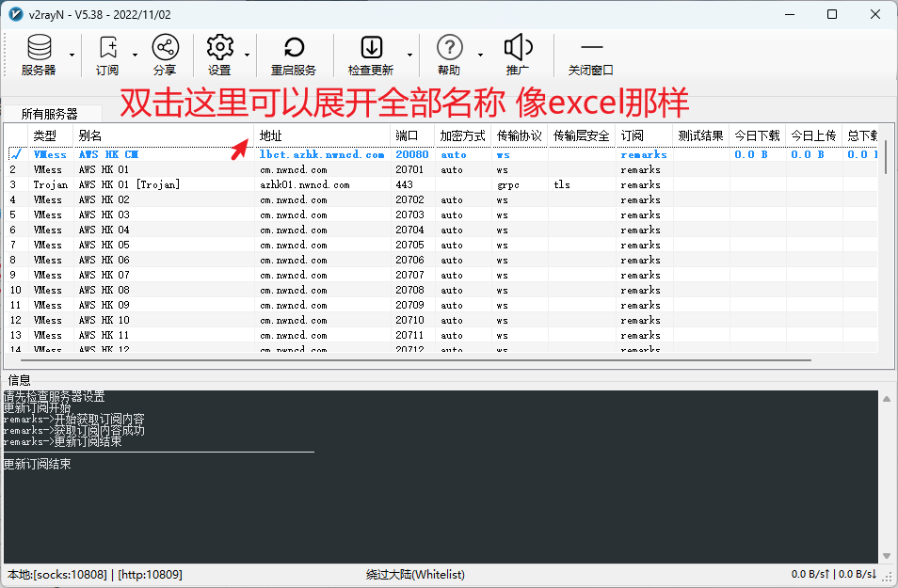Screen dimensions: 898x588
Task: Click the local socks/http status text
Action: tap(95, 575)
